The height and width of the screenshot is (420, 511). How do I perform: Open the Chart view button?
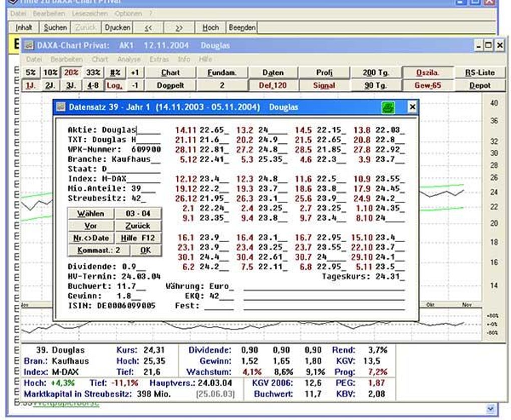coord(170,72)
